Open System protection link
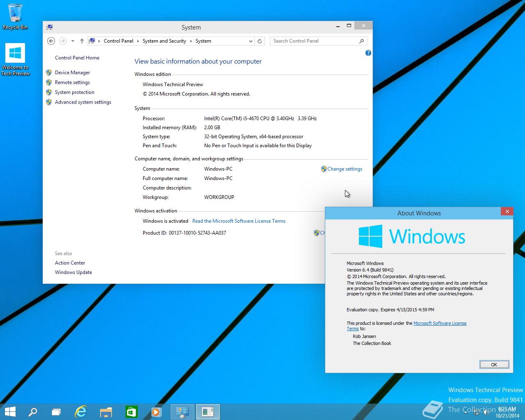 pos(75,92)
